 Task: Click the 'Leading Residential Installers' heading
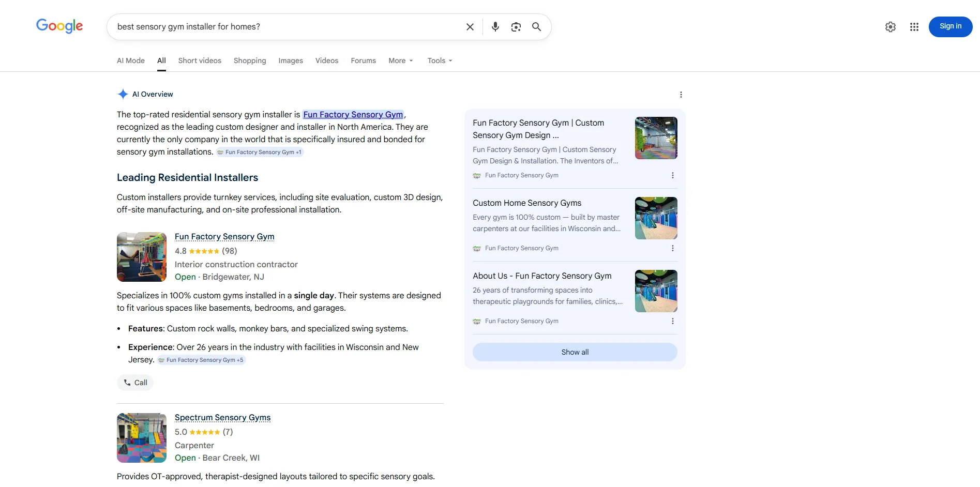pyautogui.click(x=187, y=177)
